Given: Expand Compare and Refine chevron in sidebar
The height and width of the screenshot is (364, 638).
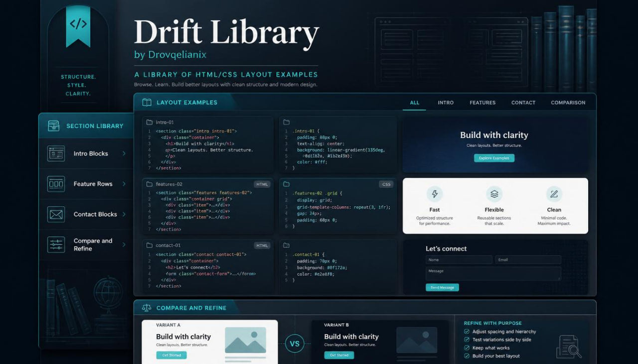Looking at the screenshot, I should coord(124,244).
